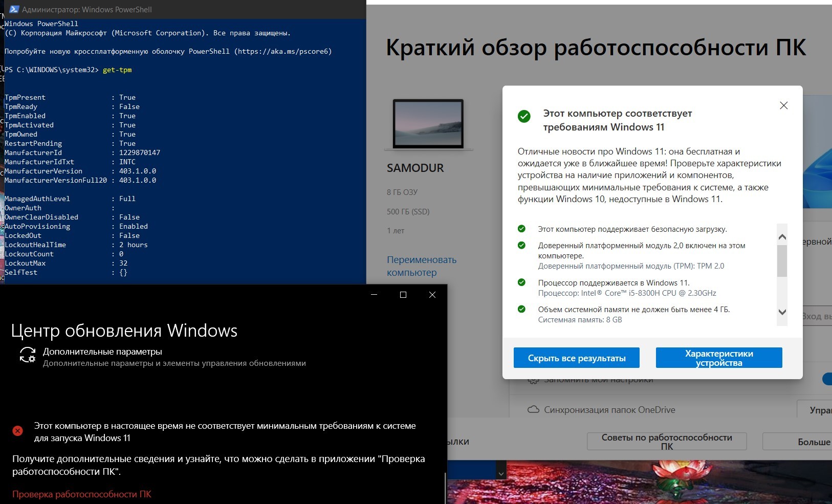Click 'TpmReady' False value line
Image resolution: width=832 pixels, height=504 pixels.
[72, 106]
